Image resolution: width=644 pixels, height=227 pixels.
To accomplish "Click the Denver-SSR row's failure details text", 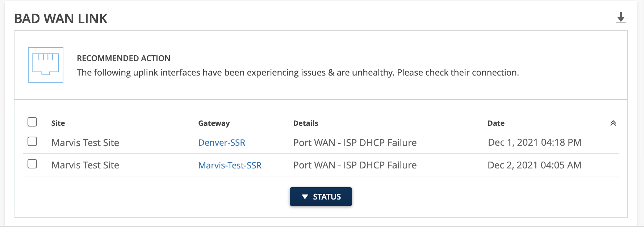I will tap(355, 143).
